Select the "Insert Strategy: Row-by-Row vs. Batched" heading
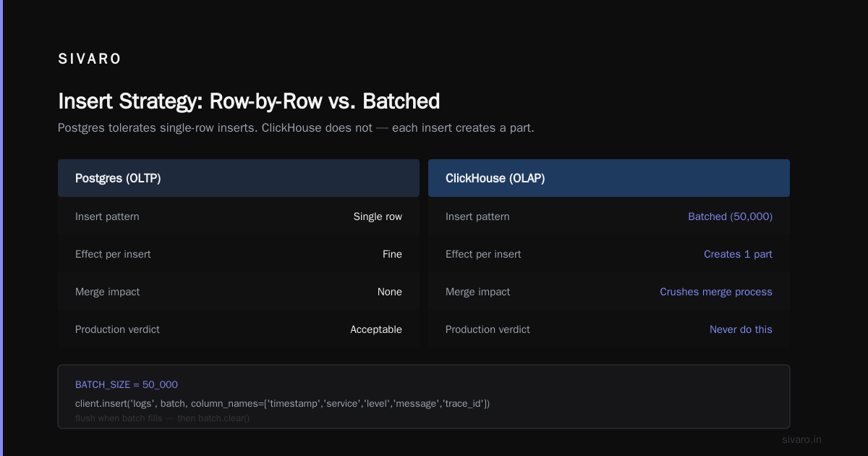868x456 pixels. coord(249,101)
